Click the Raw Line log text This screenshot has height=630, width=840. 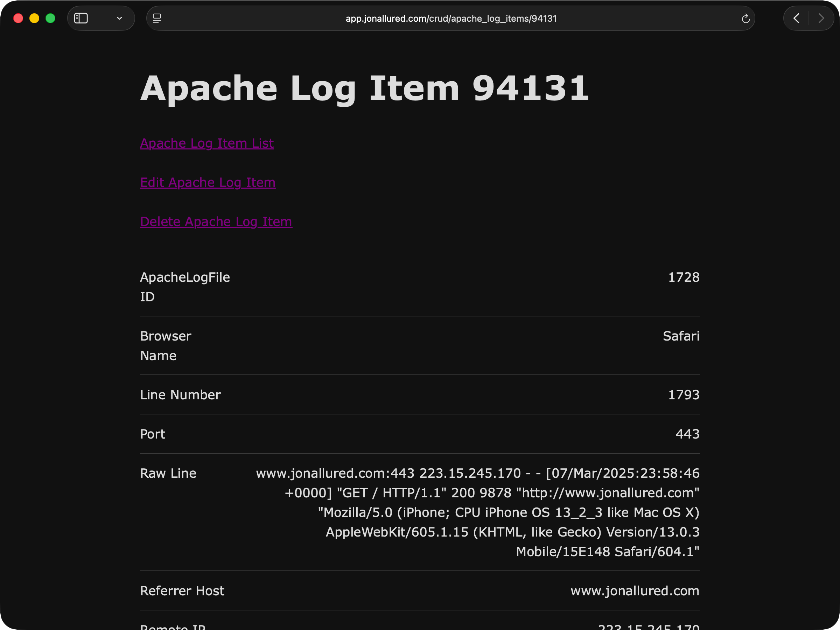click(x=477, y=512)
